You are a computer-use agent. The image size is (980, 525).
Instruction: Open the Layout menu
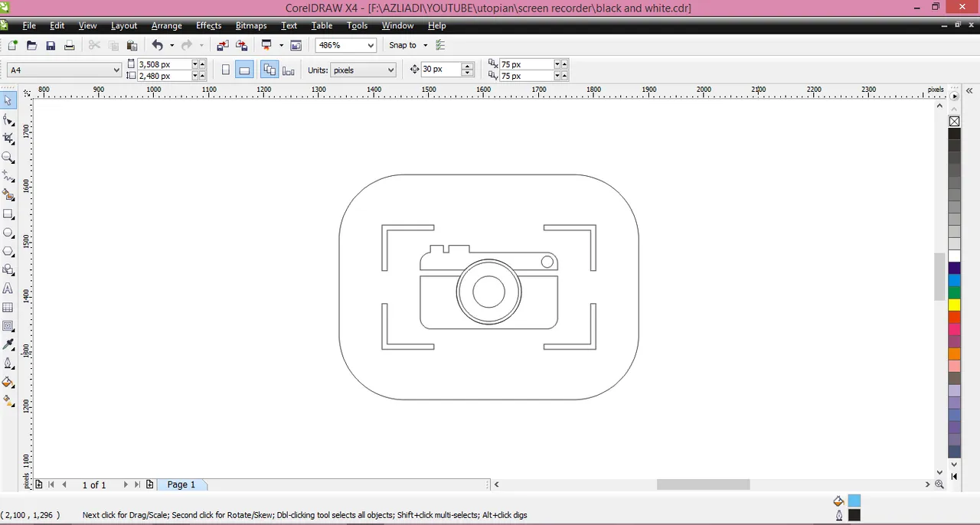coord(124,25)
